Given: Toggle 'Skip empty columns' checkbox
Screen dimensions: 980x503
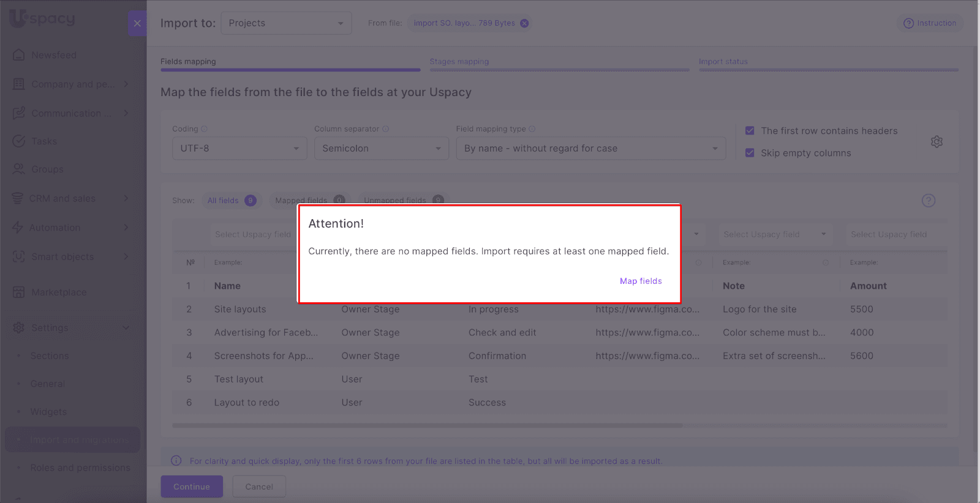Looking at the screenshot, I should pyautogui.click(x=750, y=153).
